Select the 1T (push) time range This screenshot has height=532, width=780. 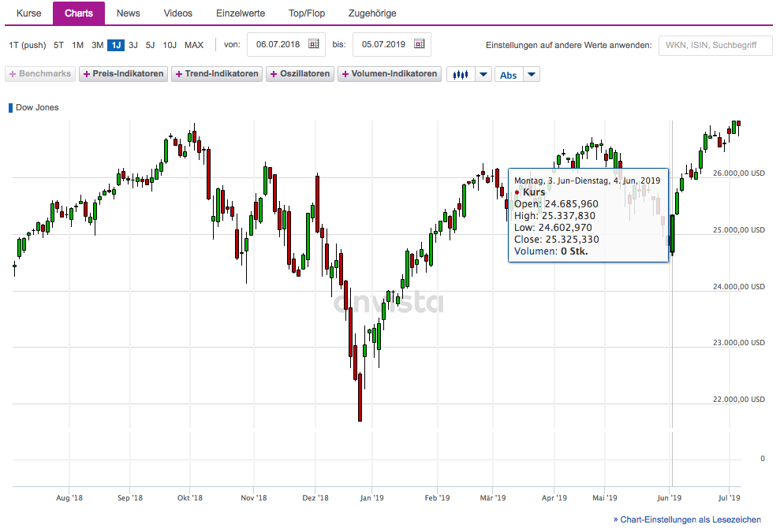[x=28, y=45]
